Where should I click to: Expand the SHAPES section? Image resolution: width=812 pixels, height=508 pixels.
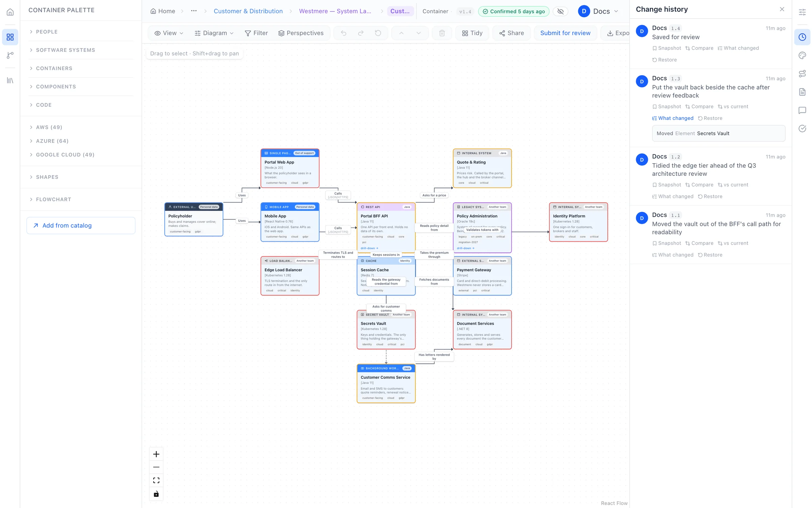point(81,177)
